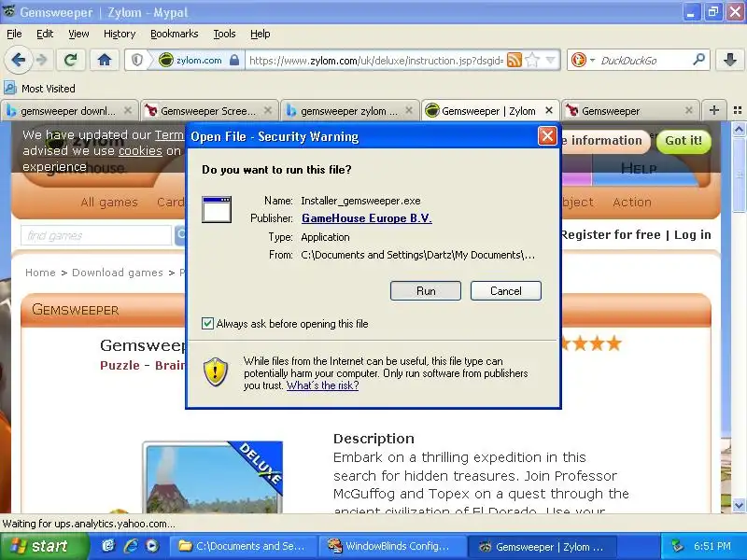Screen dimensions: 747x560
Task: Bookmark the page with the star icon
Action: pyautogui.click(x=532, y=60)
